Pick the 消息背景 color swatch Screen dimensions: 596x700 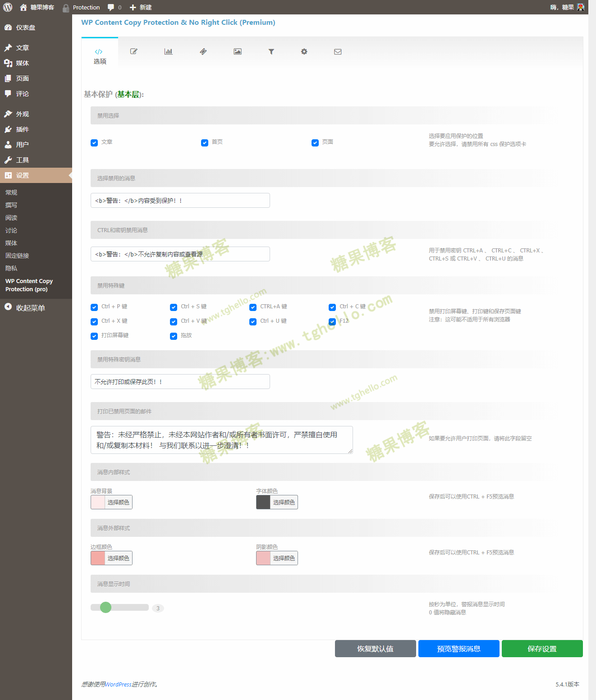click(x=98, y=502)
